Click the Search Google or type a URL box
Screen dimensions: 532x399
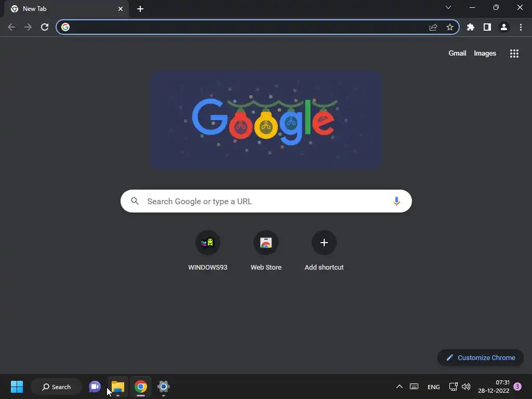[266, 201]
